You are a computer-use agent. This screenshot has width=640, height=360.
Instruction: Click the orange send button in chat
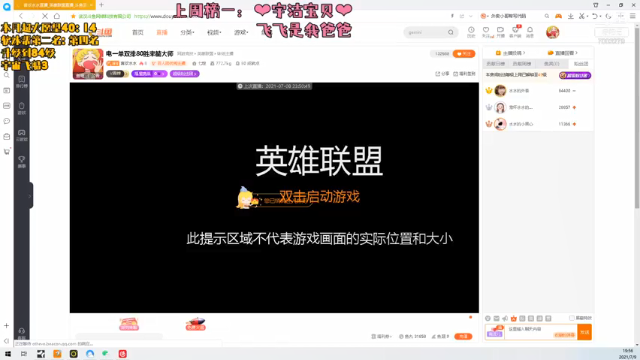584,332
